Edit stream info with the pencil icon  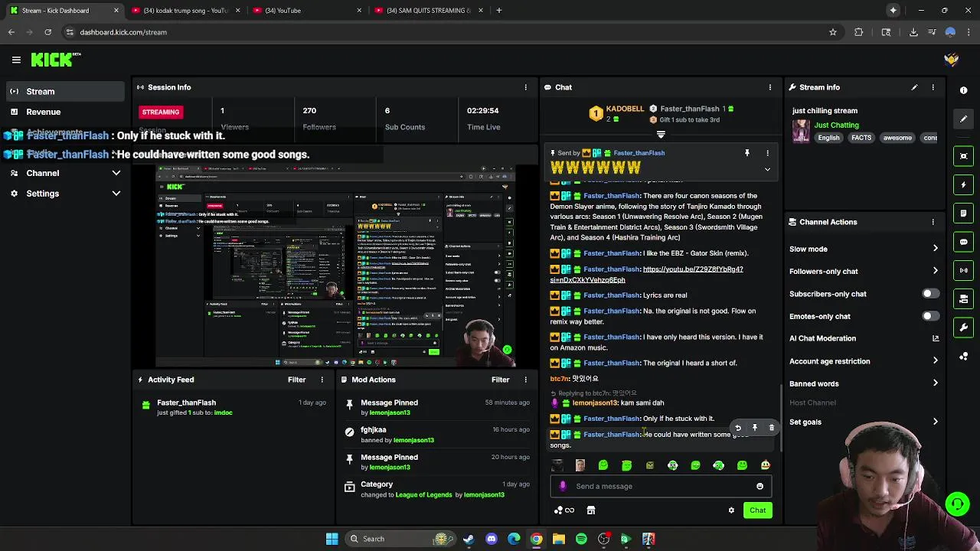914,87
